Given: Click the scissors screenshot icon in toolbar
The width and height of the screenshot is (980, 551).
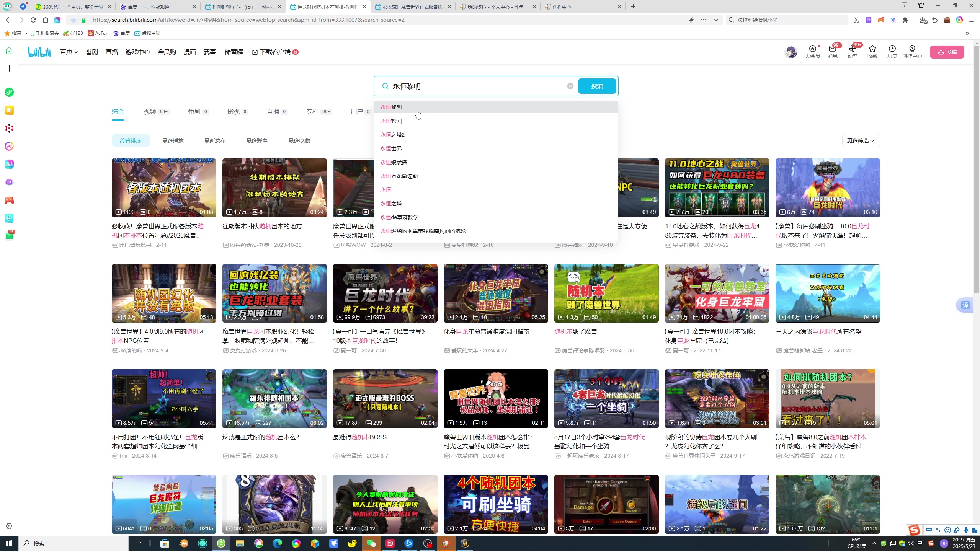Looking at the screenshot, I should (856, 20).
